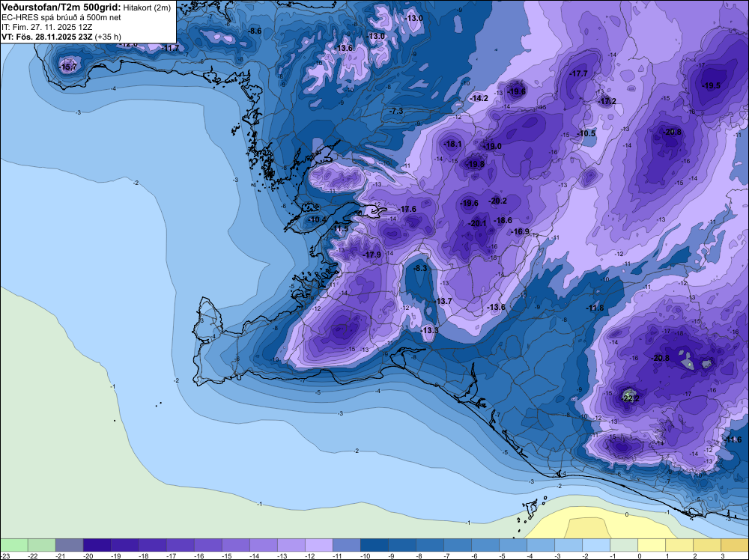
Task: Click the -8.3 temperature label
Action: point(420,268)
